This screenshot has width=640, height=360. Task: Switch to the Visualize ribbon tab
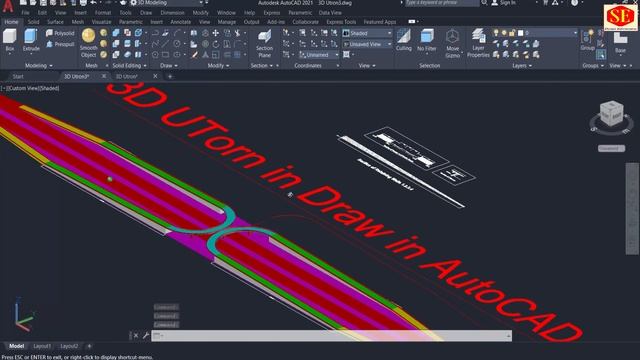[101, 22]
